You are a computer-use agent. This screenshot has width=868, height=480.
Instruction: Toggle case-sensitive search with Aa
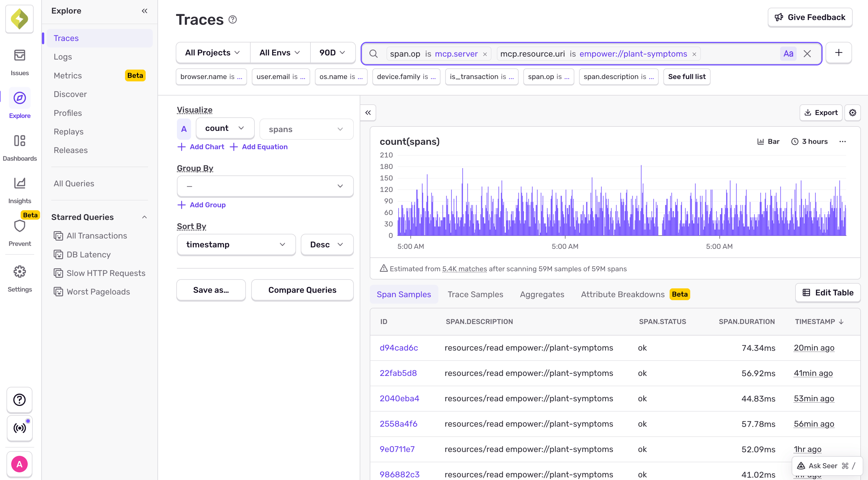788,53
